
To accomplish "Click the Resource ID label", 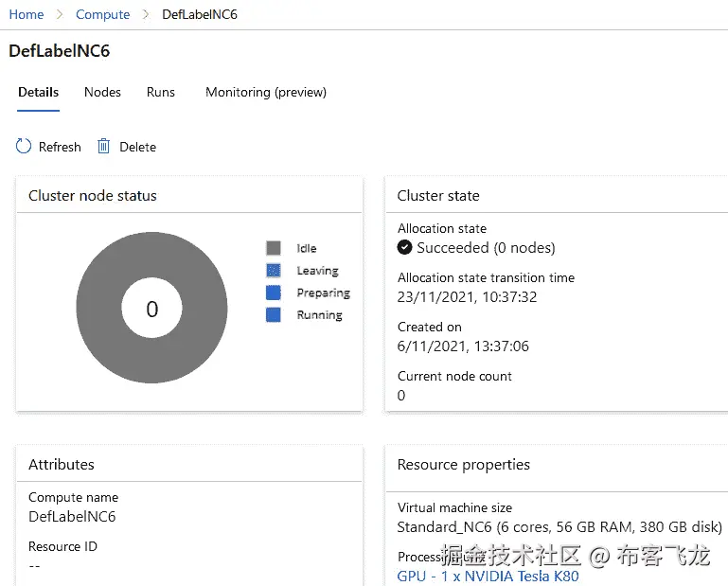I will point(62,546).
